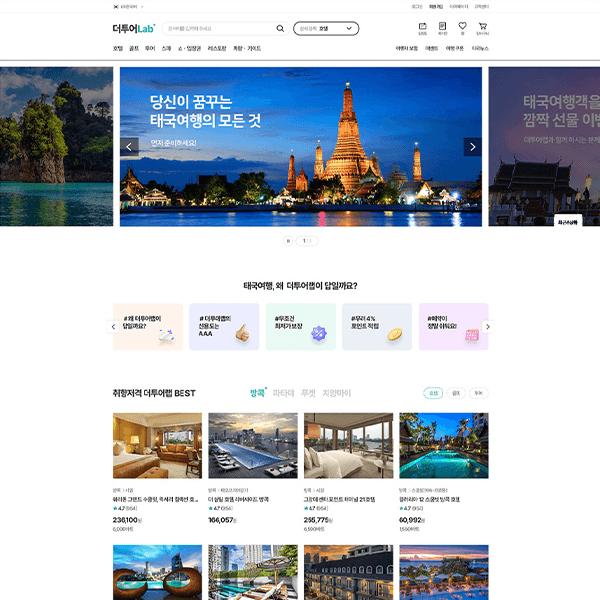This screenshot has width=600, height=600.
Task: Select the 파타야 city tab
Action: (284, 393)
